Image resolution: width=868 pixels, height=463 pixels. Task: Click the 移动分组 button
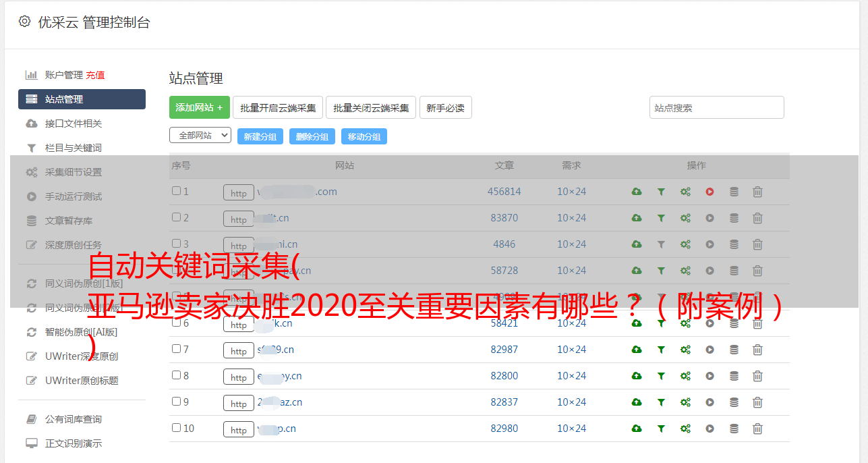click(364, 136)
